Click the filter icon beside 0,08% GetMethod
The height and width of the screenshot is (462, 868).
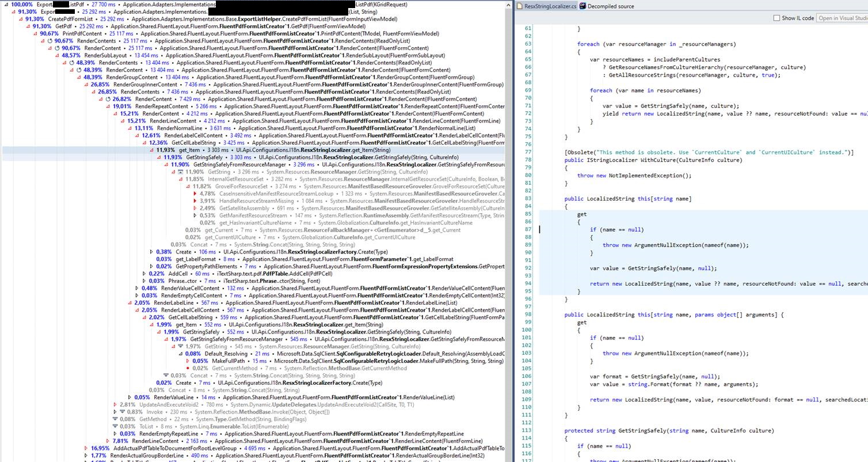pos(115,419)
